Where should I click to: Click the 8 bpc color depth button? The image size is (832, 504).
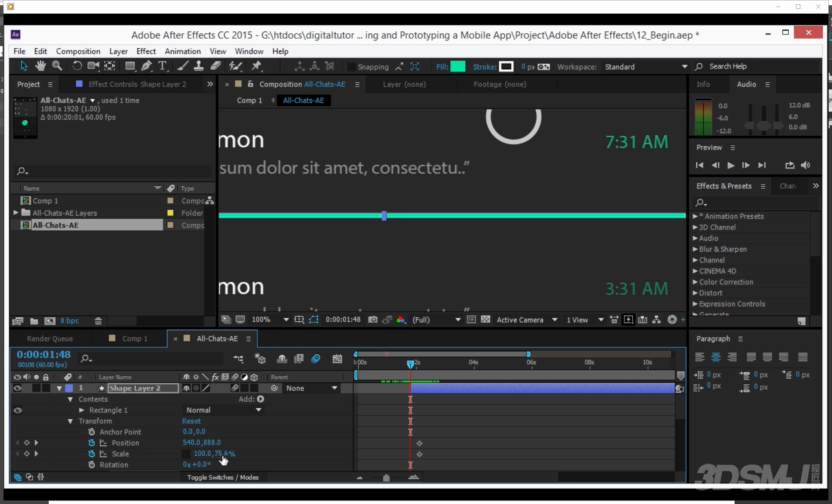coord(70,321)
